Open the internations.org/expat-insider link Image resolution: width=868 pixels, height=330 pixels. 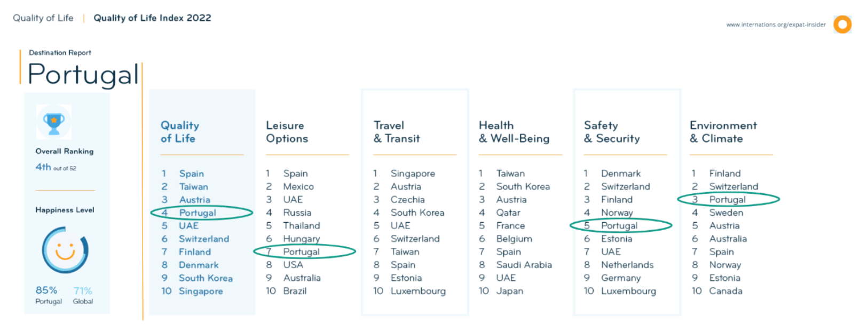point(776,25)
